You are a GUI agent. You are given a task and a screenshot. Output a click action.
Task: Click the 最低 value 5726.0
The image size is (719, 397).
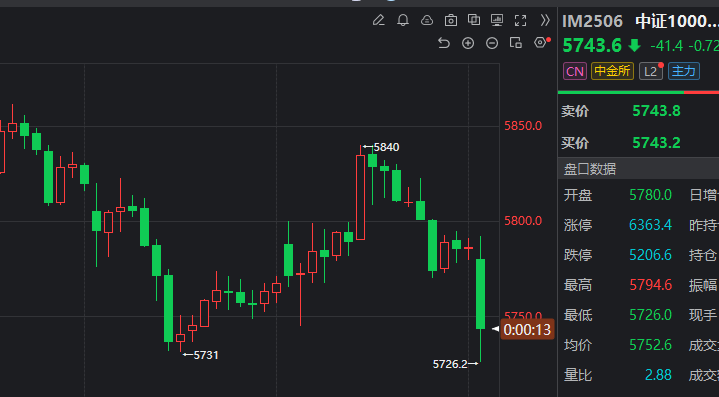click(x=650, y=315)
